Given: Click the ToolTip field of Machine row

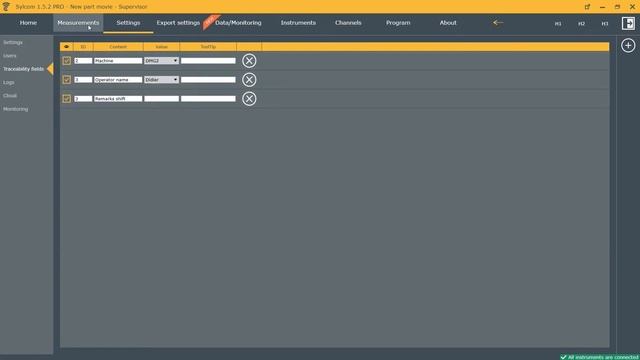Looking at the screenshot, I should click(x=208, y=61).
